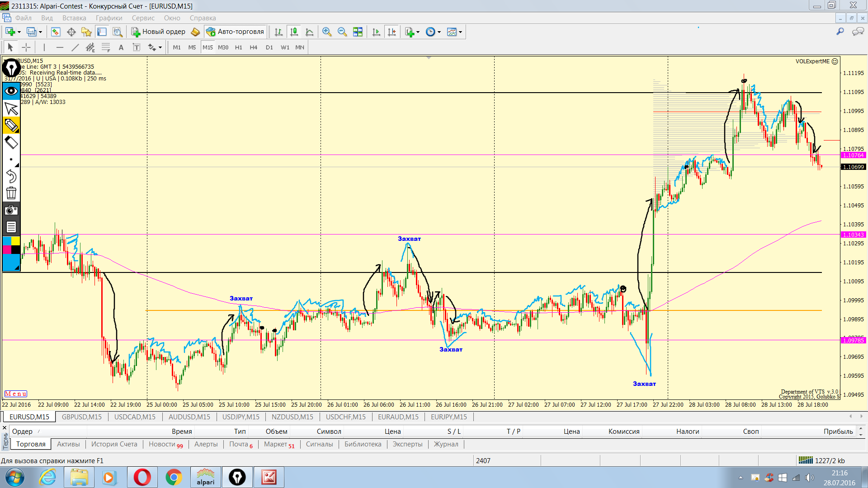The height and width of the screenshot is (488, 868).
Task: Click the zoom in magnifier icon
Action: (x=326, y=32)
